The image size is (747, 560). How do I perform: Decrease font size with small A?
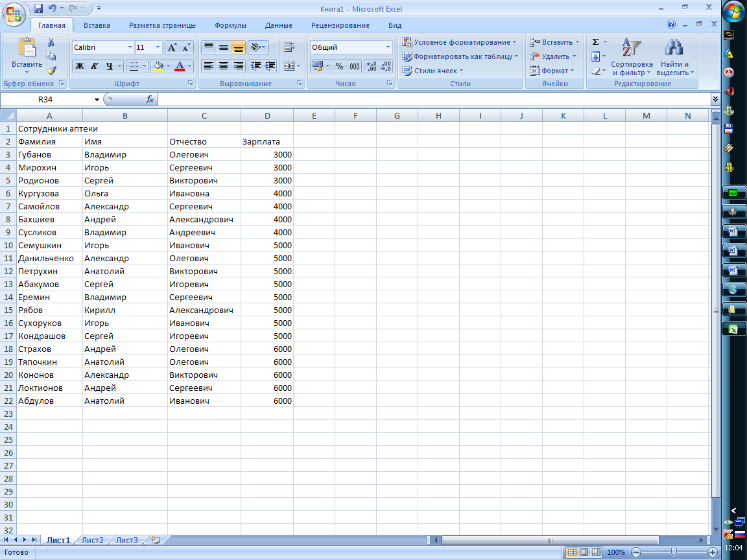pyautogui.click(x=186, y=47)
